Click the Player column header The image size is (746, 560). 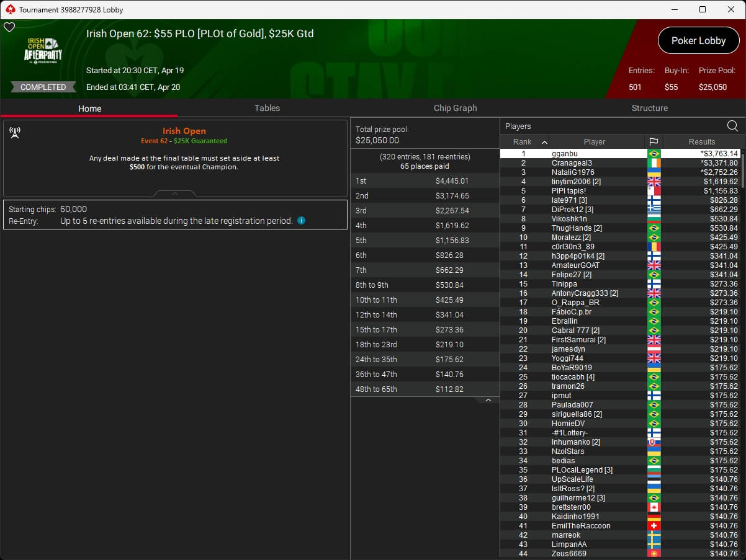point(594,142)
